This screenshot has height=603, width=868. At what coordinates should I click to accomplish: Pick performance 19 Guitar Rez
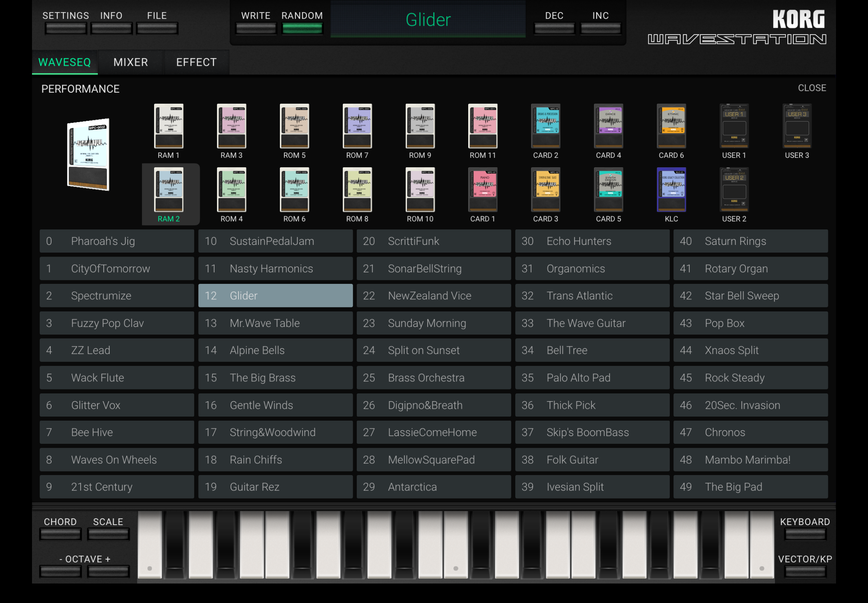275,487
